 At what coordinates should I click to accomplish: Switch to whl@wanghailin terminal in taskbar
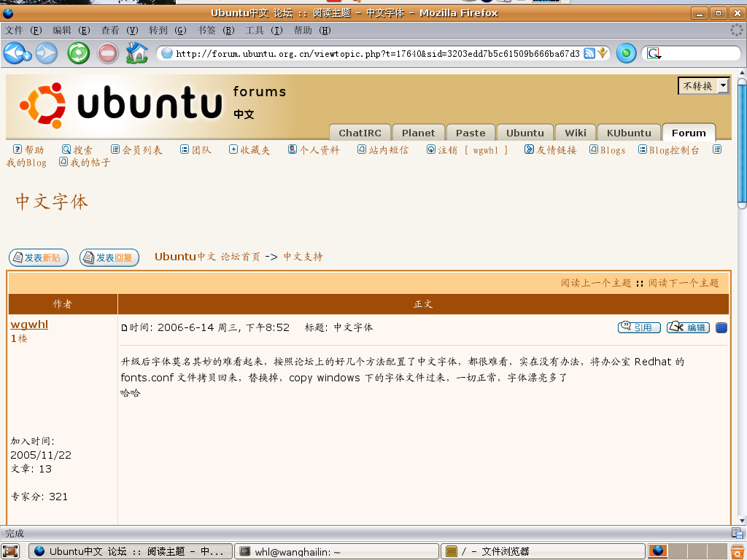click(x=336, y=551)
